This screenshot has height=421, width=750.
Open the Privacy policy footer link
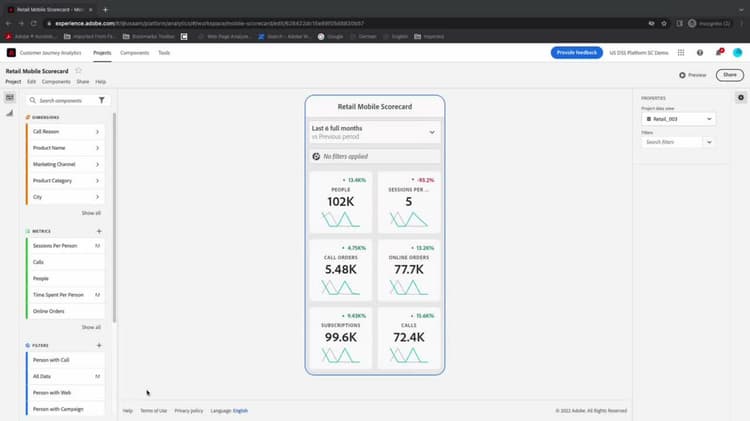tap(188, 411)
